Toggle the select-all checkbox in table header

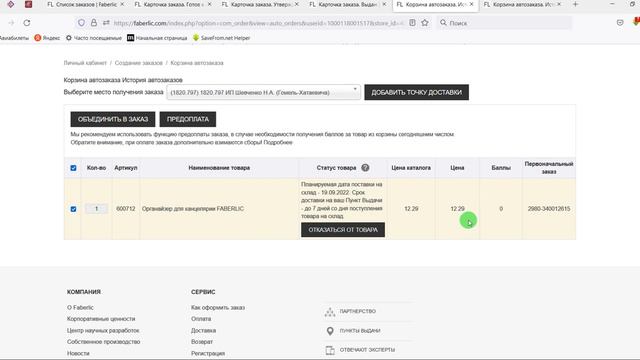(x=73, y=168)
